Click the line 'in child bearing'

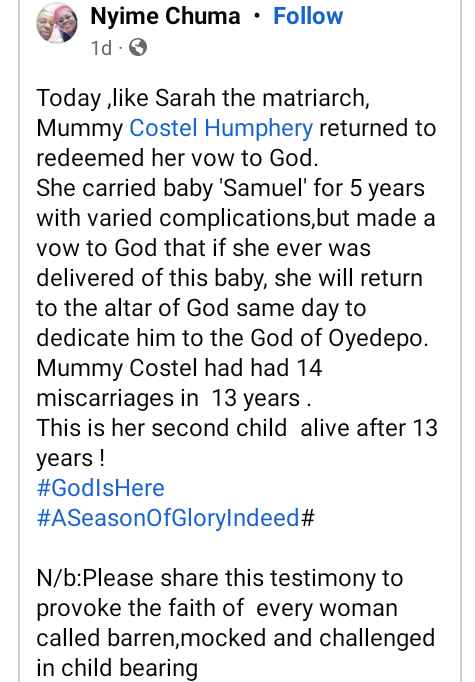click(x=117, y=668)
